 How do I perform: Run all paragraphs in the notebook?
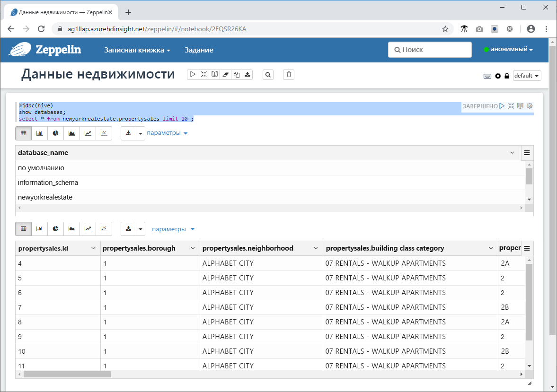(192, 74)
